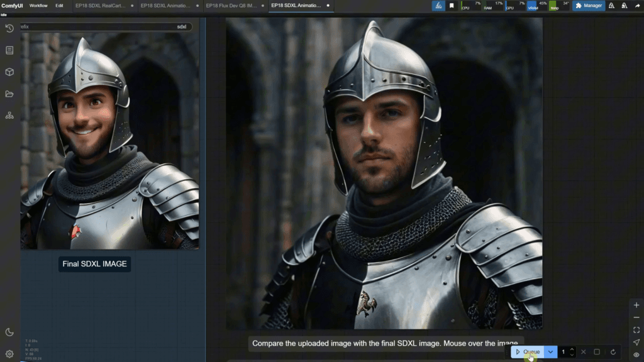Viewport: 644px width, 362px height.
Task: Open the Edit menu
Action: click(x=59, y=6)
